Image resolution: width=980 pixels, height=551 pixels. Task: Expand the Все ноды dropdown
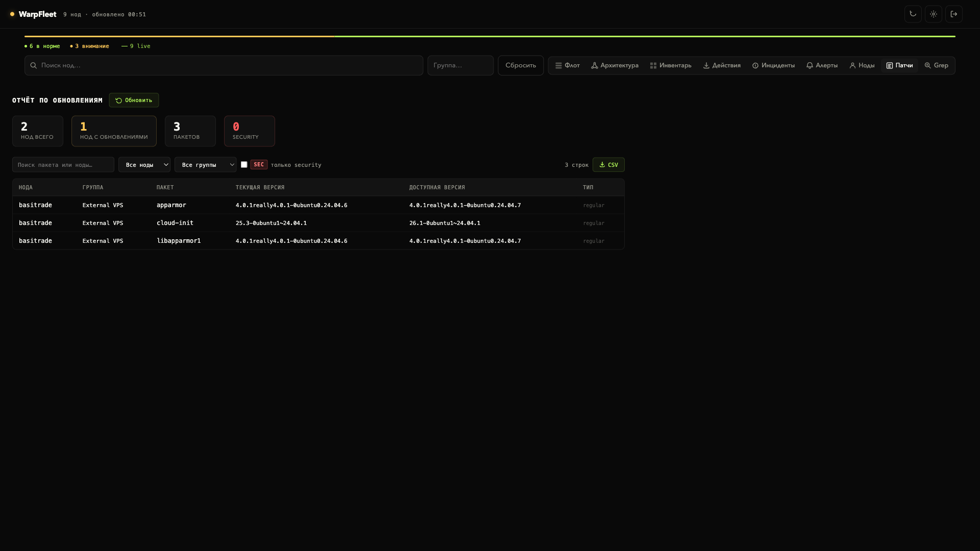144,164
